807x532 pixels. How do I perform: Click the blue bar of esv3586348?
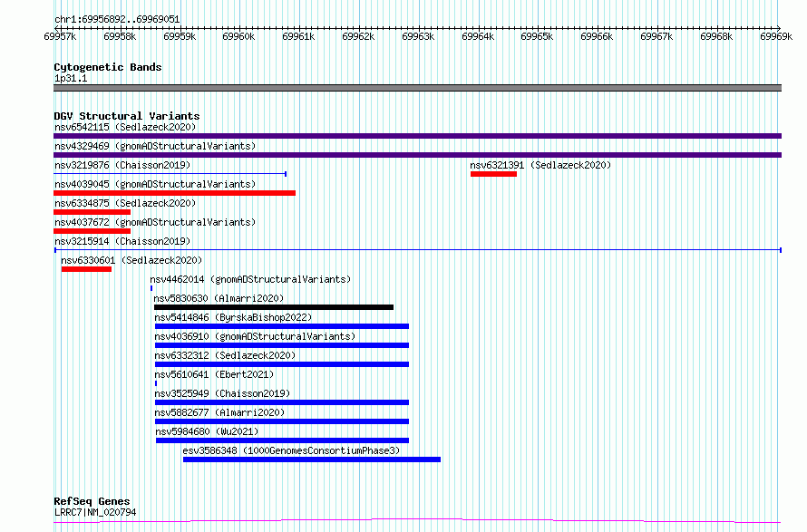312,459
